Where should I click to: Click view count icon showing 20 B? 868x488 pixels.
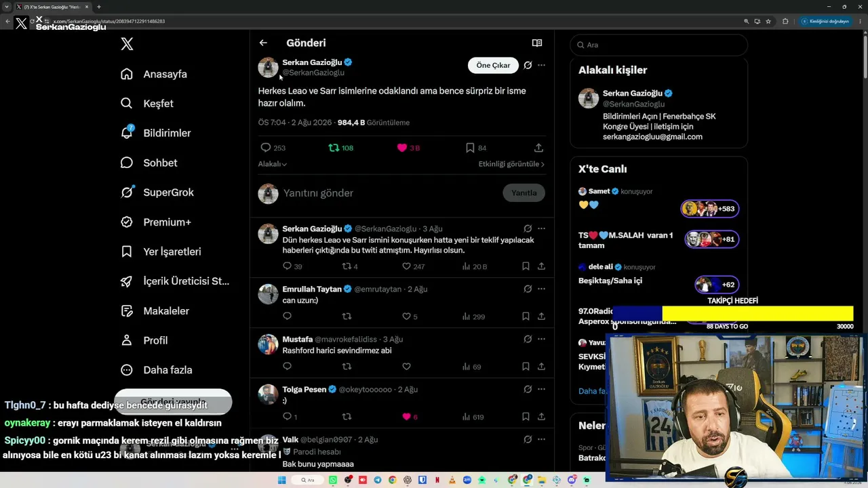point(467,266)
